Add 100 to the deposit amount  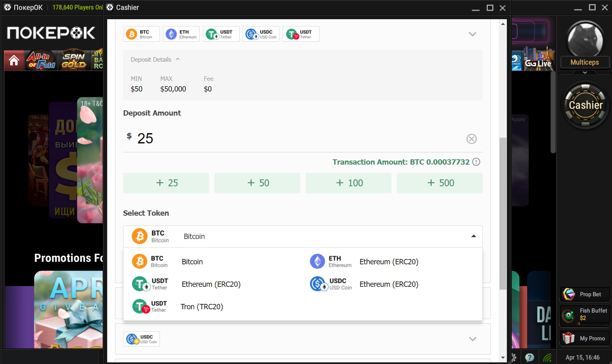click(348, 183)
